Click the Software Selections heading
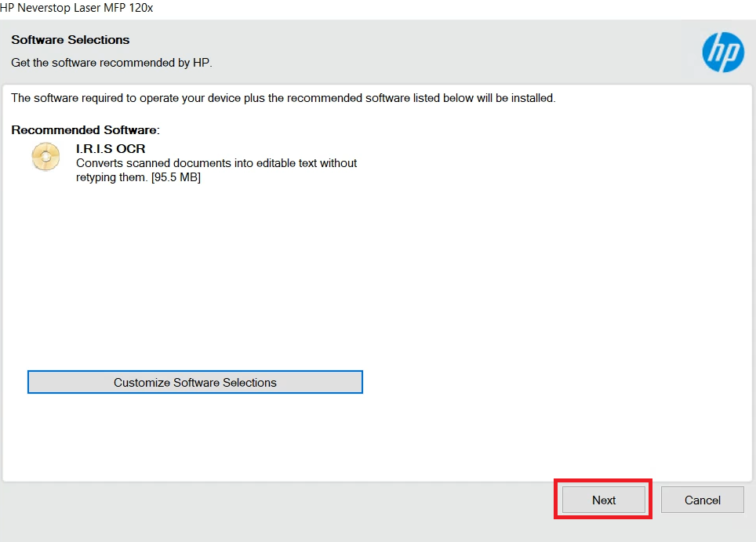756x542 pixels. pyautogui.click(x=71, y=39)
